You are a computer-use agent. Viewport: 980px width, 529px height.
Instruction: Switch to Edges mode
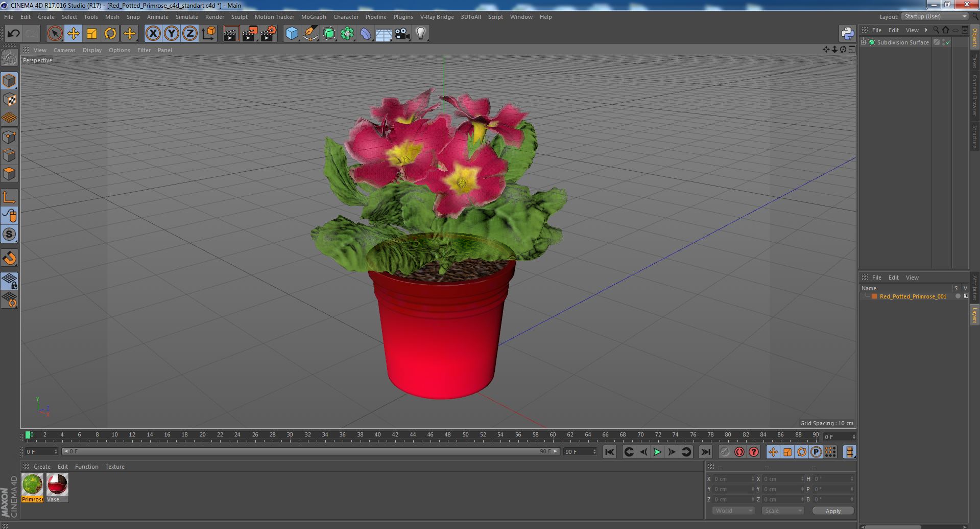(x=9, y=155)
